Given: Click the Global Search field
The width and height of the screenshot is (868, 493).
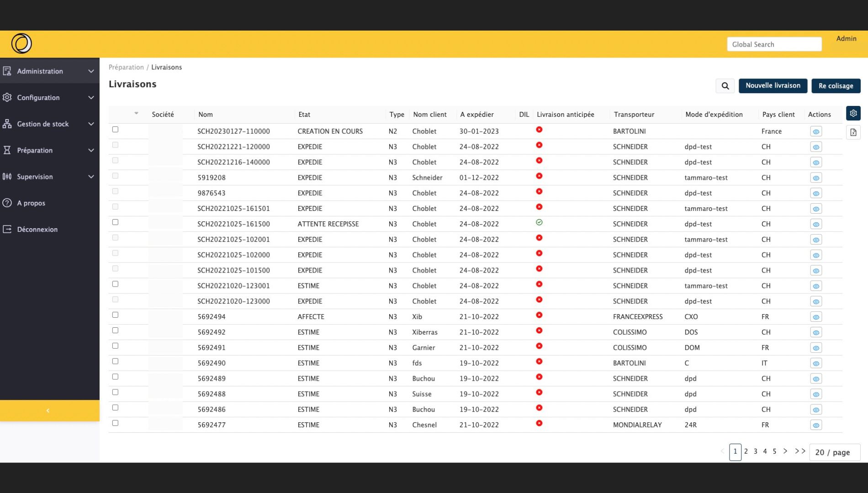Looking at the screenshot, I should coord(774,44).
